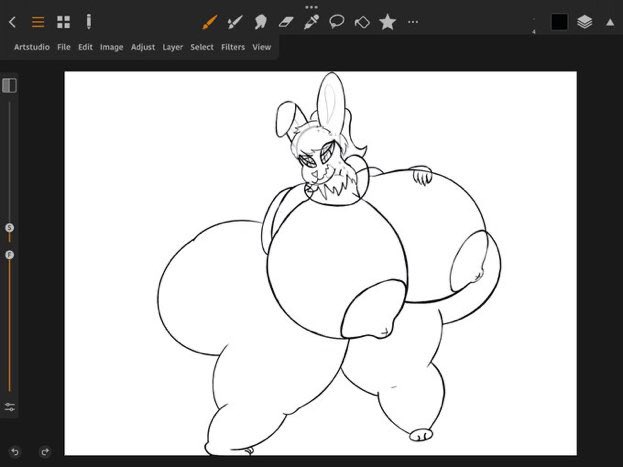The height and width of the screenshot is (467, 623).
Task: Open the Layer menu
Action: (172, 47)
